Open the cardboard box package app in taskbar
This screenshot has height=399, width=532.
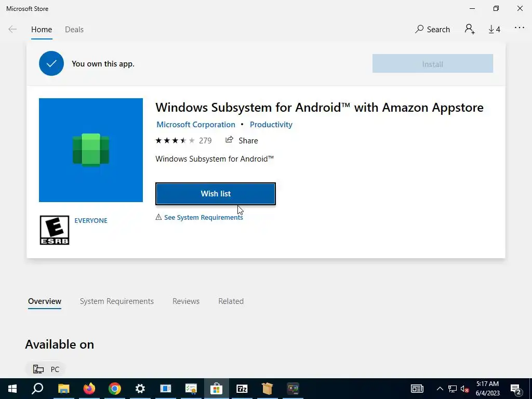(268, 389)
